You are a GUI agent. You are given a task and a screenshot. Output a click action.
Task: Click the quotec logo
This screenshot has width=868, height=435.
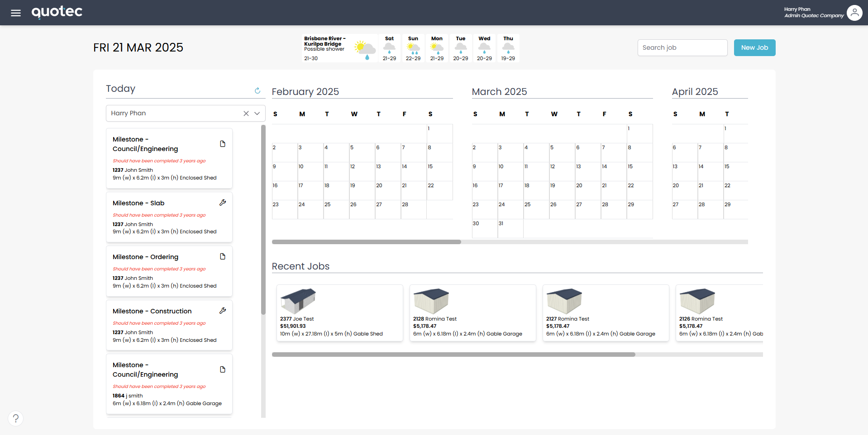57,12
